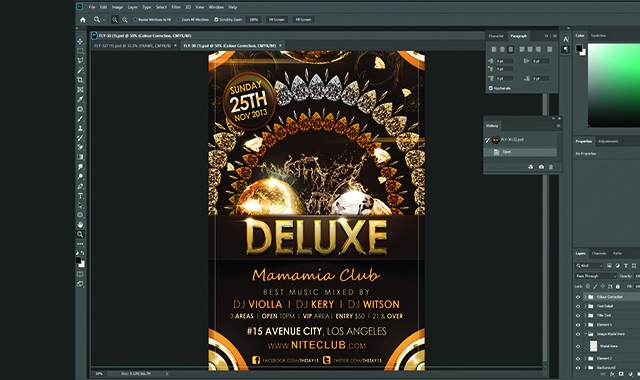
Task: Select the Move tool
Action: (x=80, y=42)
